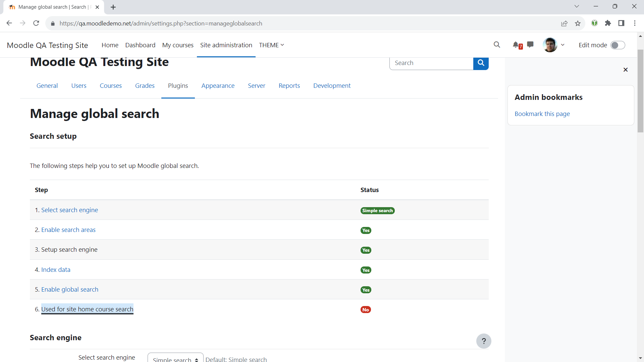
Task: Click the page vertical scrollbar thumb
Action: coord(641,90)
